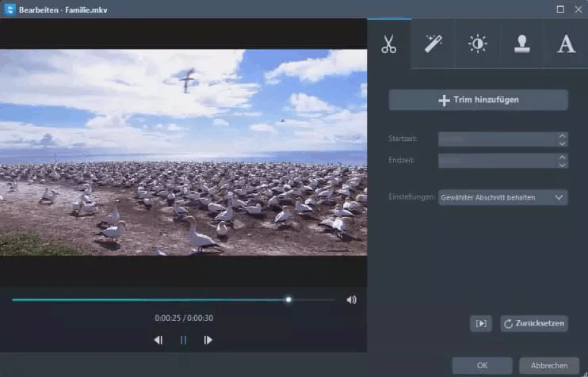The image size is (588, 377).
Task: Open the scissors Trim tab
Action: tap(389, 44)
